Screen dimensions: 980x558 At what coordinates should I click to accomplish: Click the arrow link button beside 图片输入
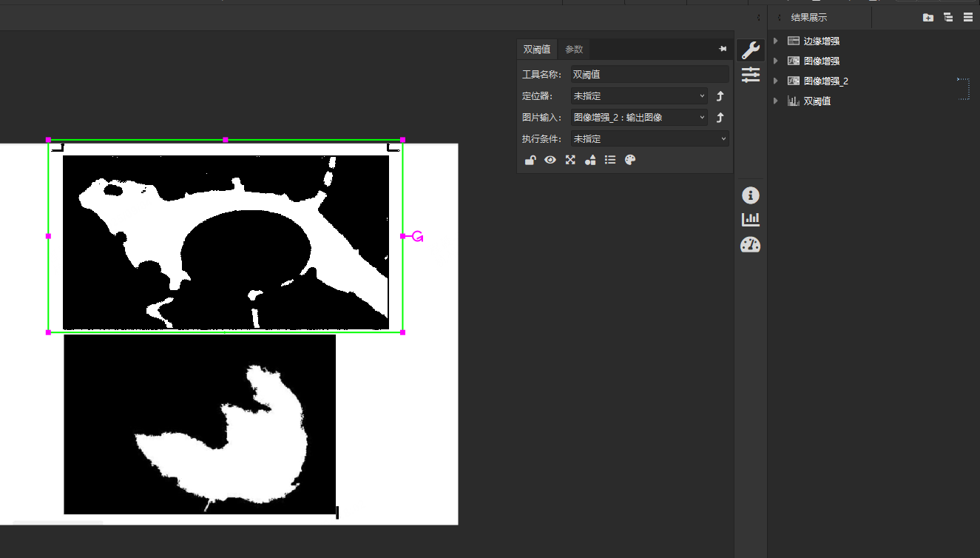[x=719, y=116]
